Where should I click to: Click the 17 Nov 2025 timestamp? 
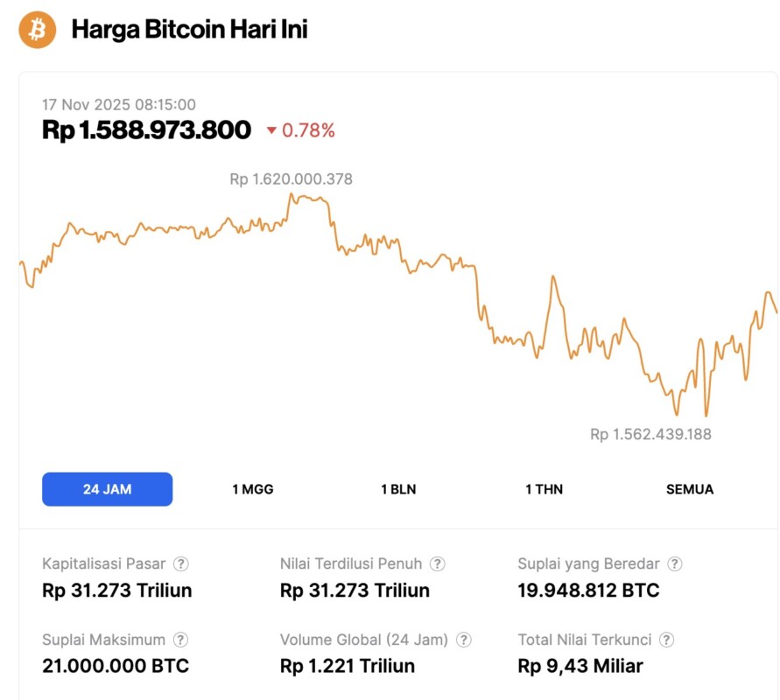119,104
